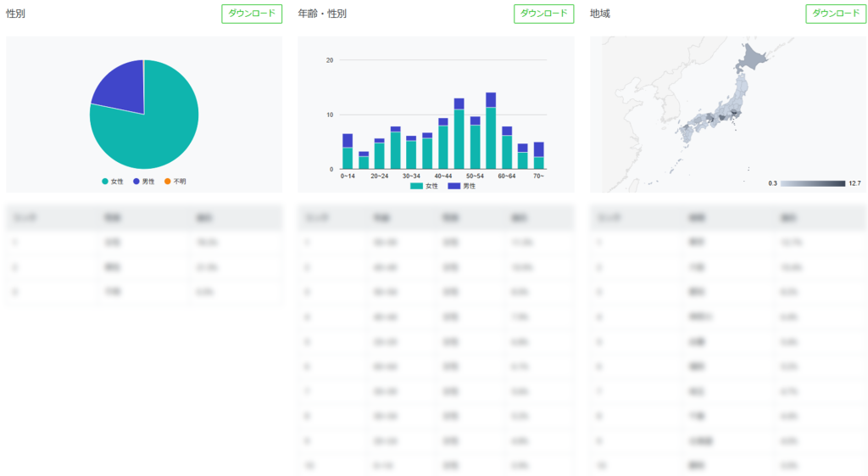Click the 20~24 age group bar
Viewport: 868px width, 476px height.
click(380, 156)
